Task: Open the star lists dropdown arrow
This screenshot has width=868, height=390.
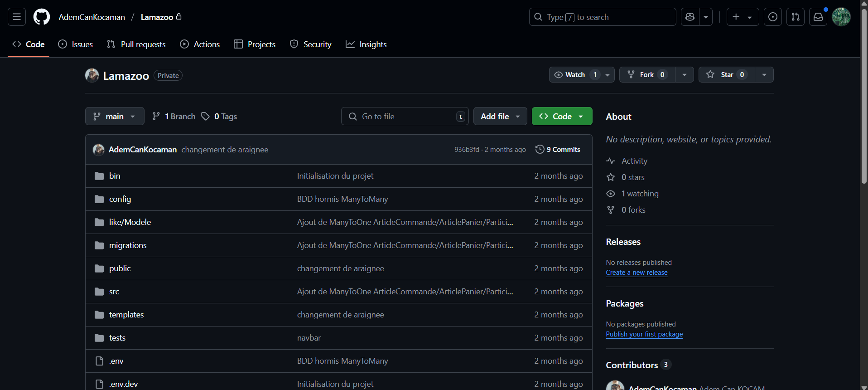Action: tap(764, 75)
